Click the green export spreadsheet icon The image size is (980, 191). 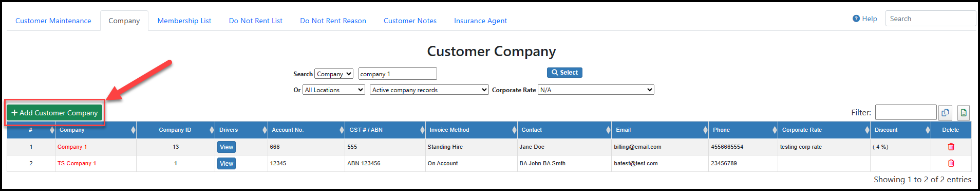pyautogui.click(x=963, y=113)
